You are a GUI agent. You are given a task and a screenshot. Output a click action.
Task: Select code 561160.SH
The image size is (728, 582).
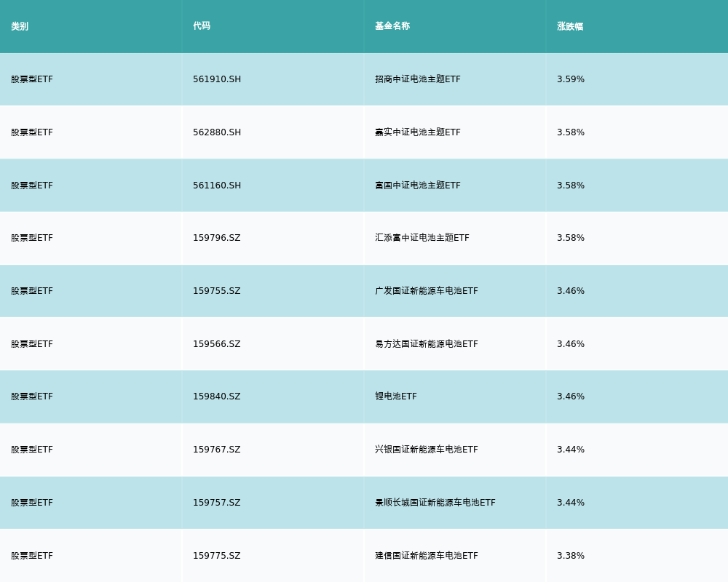217,186
